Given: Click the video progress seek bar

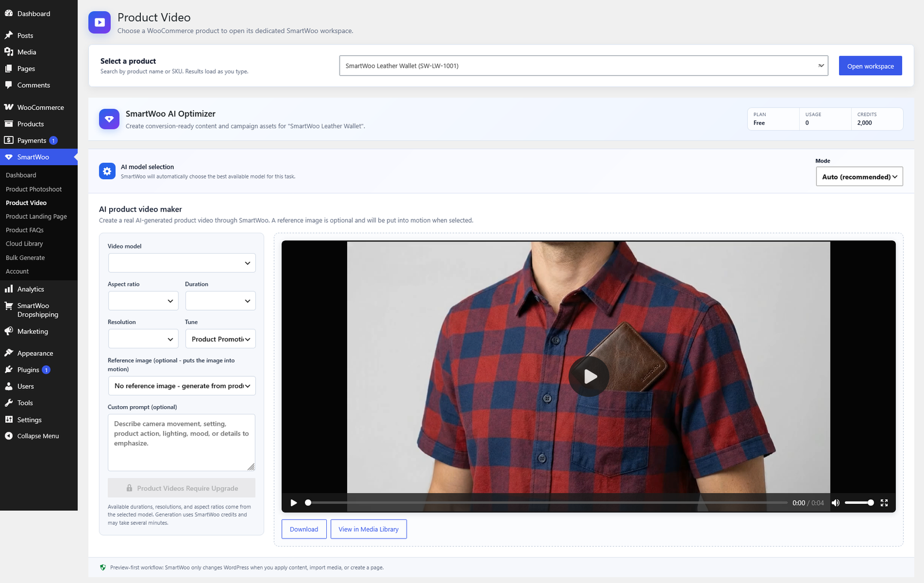Looking at the screenshot, I should [546, 503].
